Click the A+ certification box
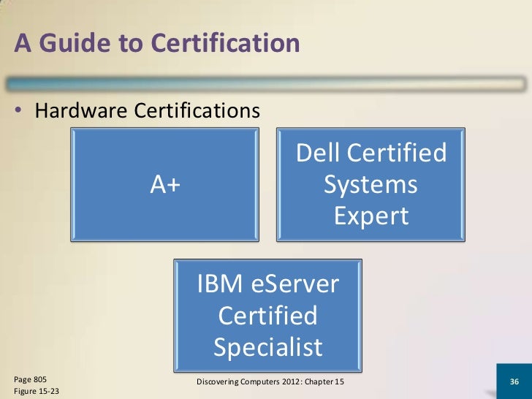Screen dimensions: 532x399 pos(165,185)
